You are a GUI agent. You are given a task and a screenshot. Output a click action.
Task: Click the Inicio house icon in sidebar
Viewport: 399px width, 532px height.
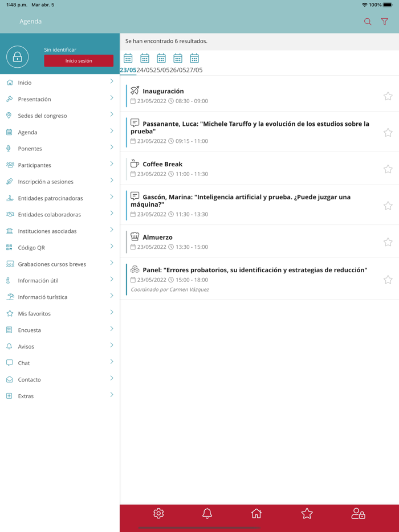[x=10, y=83]
